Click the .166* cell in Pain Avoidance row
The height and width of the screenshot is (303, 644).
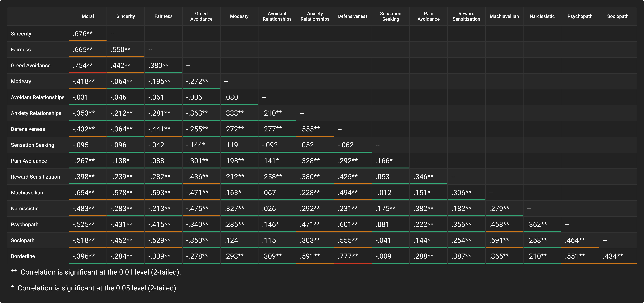click(x=391, y=161)
